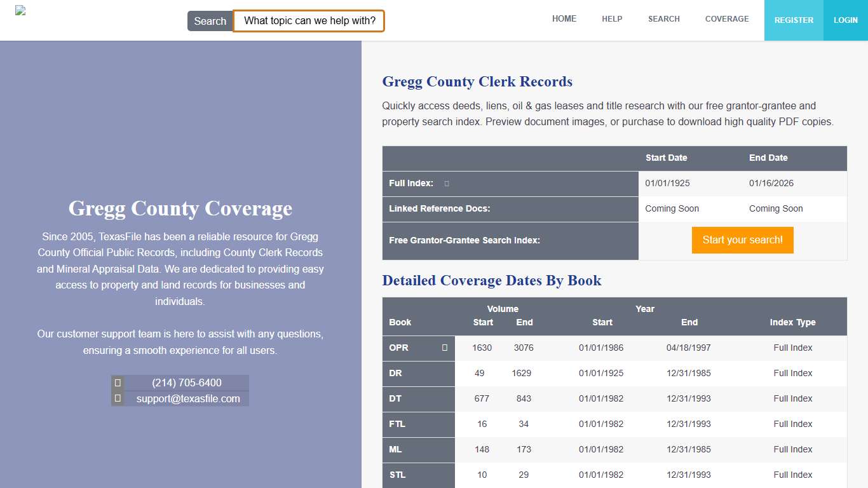The height and width of the screenshot is (488, 868).
Task: Open the COVERAGE navigation item
Action: click(727, 19)
